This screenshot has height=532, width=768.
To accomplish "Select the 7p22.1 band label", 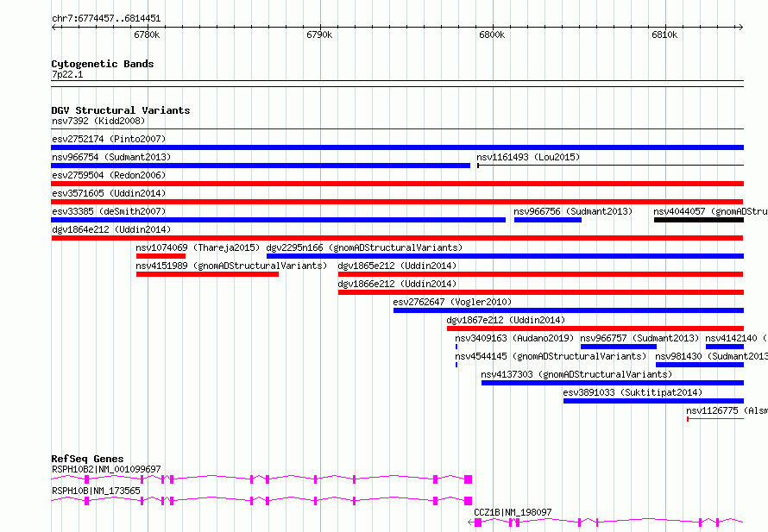I will coord(67,74).
